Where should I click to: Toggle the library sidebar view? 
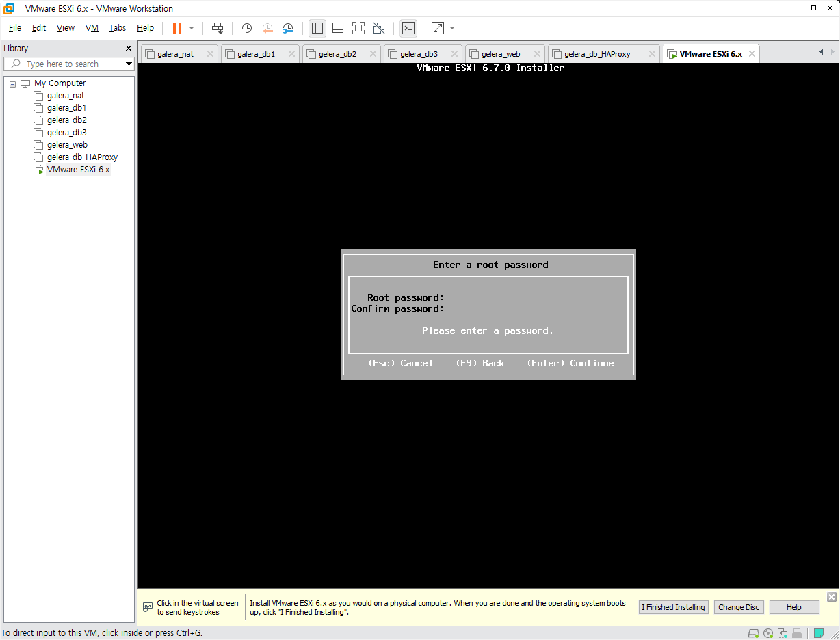click(x=317, y=28)
